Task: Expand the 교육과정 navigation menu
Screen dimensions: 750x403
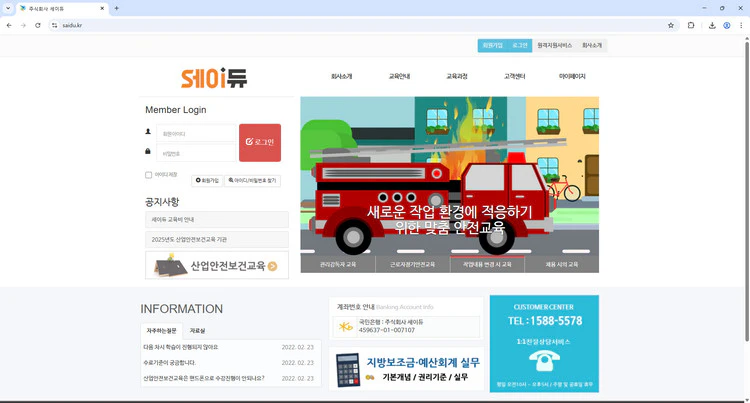Action: tap(457, 76)
